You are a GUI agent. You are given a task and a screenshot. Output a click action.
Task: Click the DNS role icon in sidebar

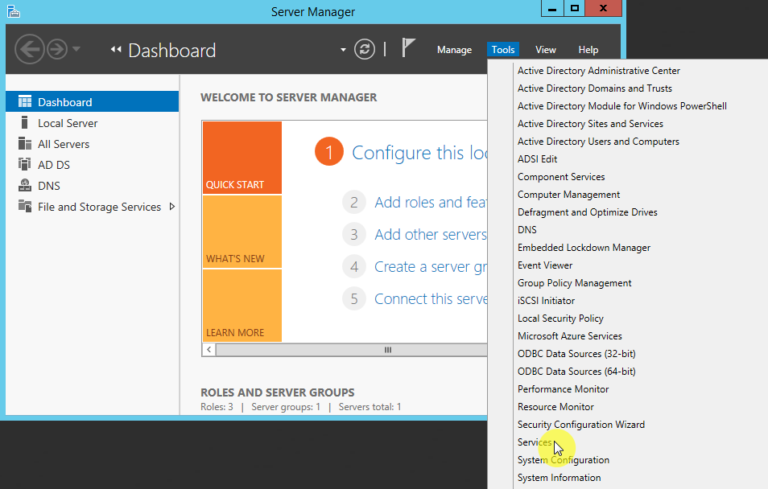click(24, 185)
